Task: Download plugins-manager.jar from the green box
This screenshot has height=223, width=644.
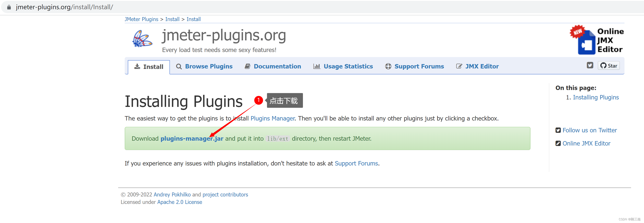Action: (192, 138)
